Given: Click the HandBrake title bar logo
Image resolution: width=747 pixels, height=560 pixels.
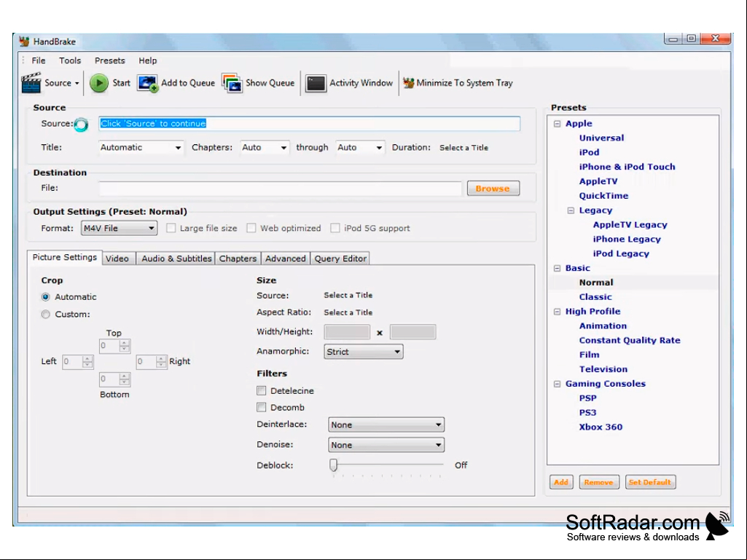Looking at the screenshot, I should pyautogui.click(x=24, y=42).
